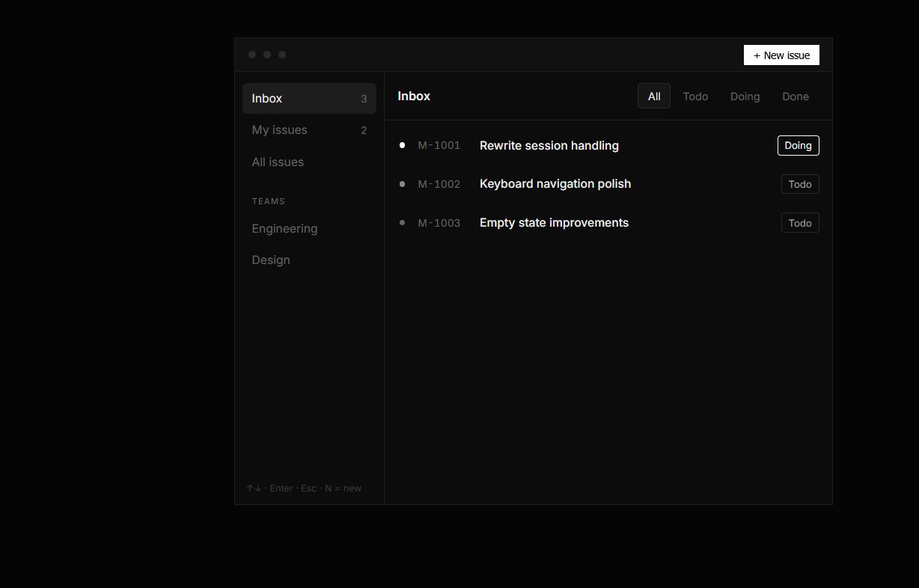Click the My issues count badge 2
The width and height of the screenshot is (919, 588).
coord(364,130)
